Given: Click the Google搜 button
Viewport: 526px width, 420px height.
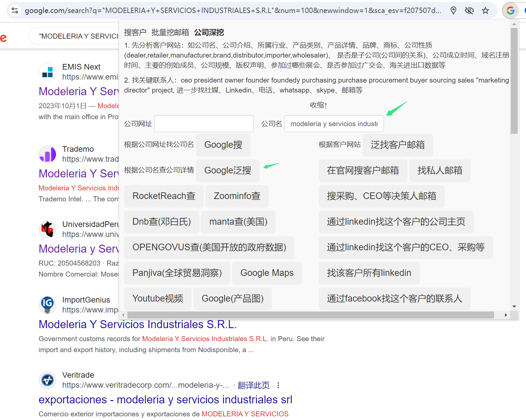Looking at the screenshot, I should (x=223, y=145).
